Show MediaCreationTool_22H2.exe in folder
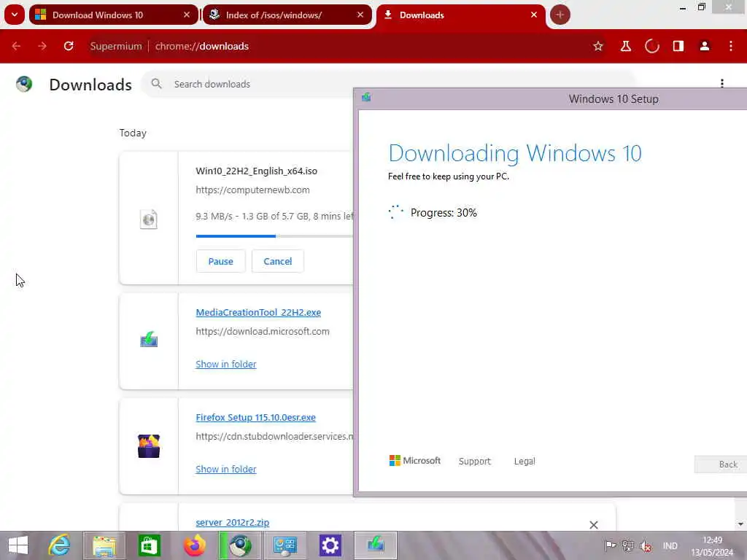This screenshot has width=747, height=560. tap(226, 365)
